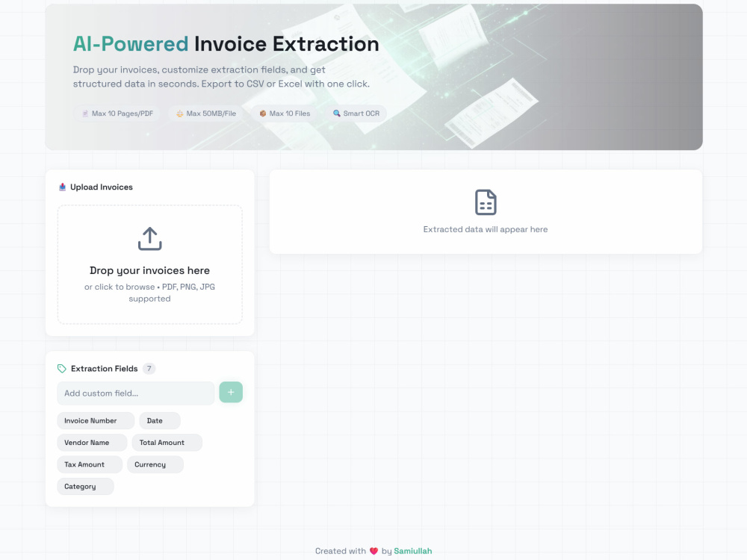Click the Drop your invoices here text
747x560 pixels.
coord(149,270)
